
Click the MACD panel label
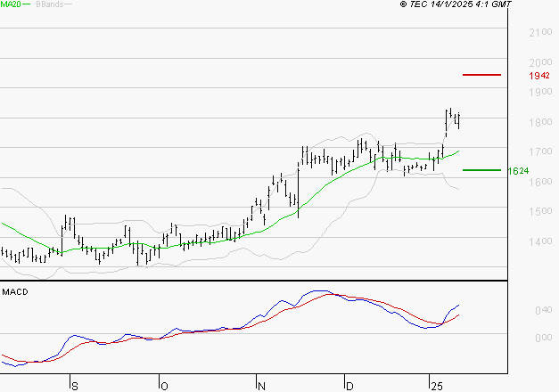pos(15,292)
